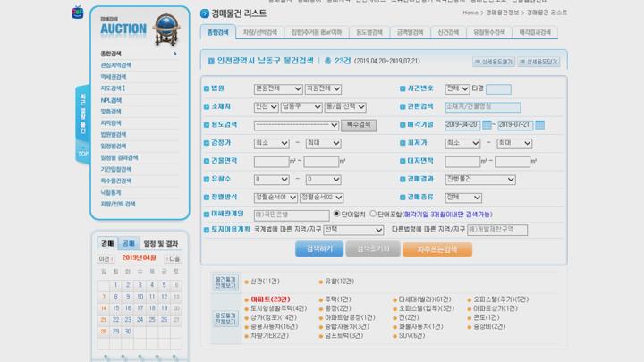Open 특수물건검색 in the sidebar
Image resolution: width=644 pixels, height=362 pixels.
[115, 181]
